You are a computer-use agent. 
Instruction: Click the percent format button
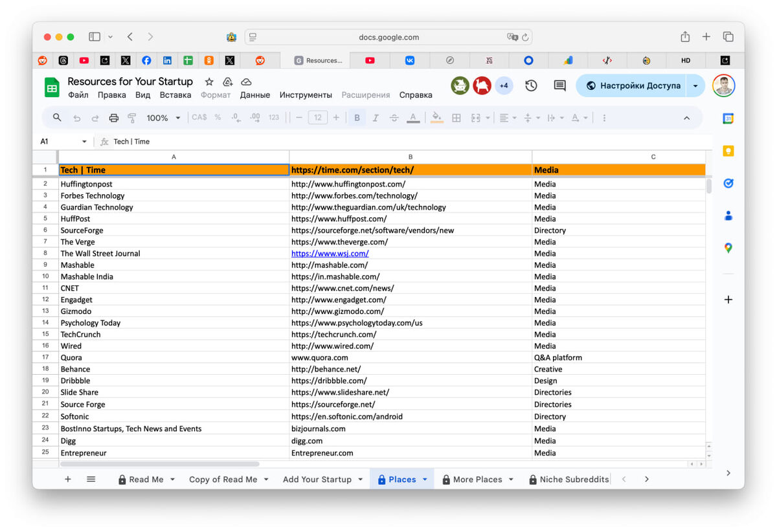[x=218, y=118]
